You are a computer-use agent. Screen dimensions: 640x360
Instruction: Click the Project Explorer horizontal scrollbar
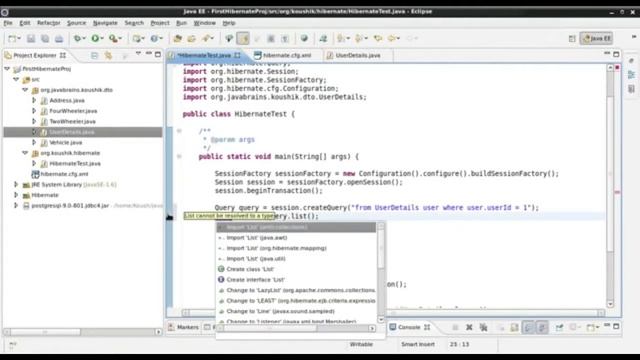tap(82, 332)
